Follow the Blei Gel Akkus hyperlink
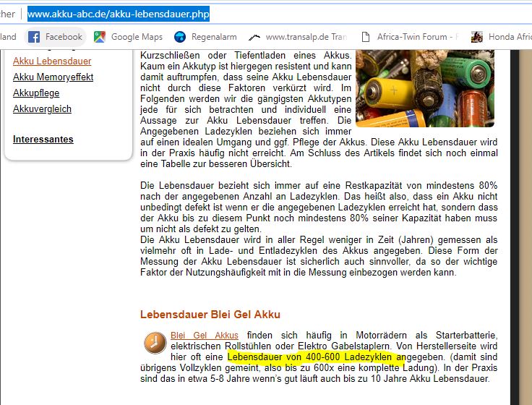532x405 pixels. tap(204, 336)
